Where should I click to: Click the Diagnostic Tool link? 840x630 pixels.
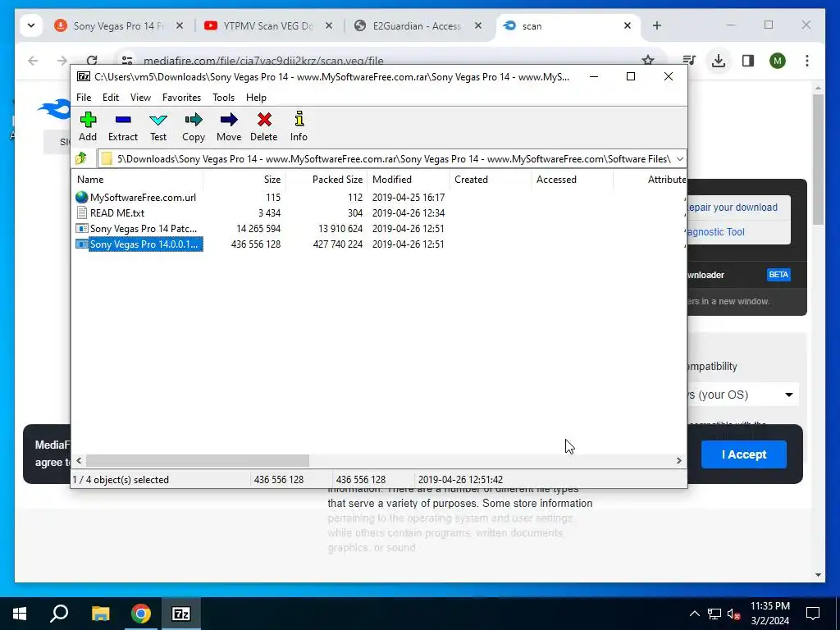tap(715, 232)
